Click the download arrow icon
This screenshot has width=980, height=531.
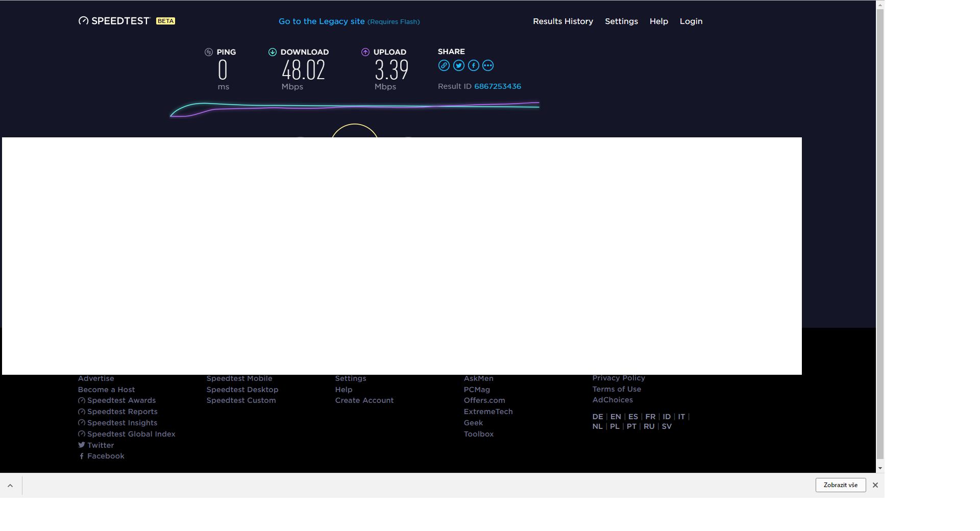point(273,52)
